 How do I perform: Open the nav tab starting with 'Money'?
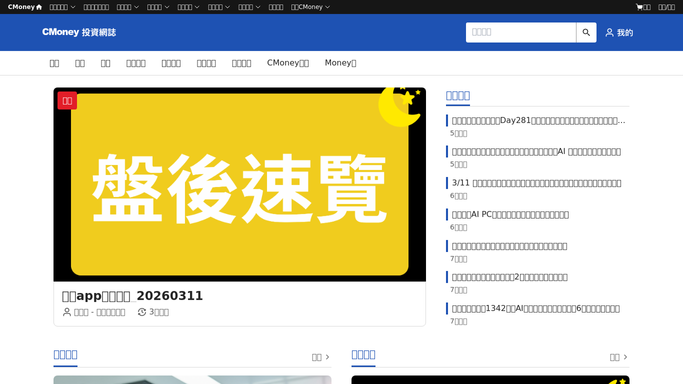coord(340,63)
